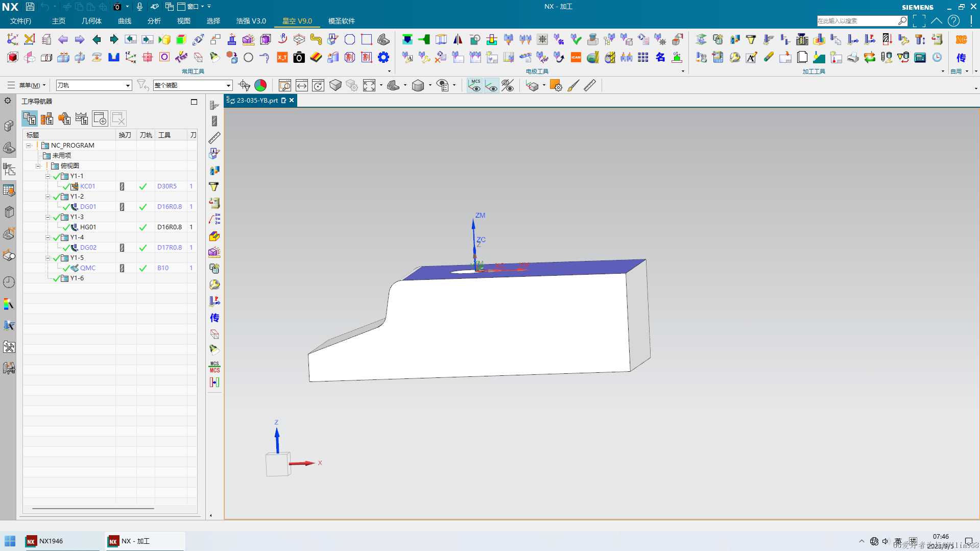Viewport: 980px width, 551px height.
Task: Toggle the crossed-out percent display option
Action: (508, 86)
